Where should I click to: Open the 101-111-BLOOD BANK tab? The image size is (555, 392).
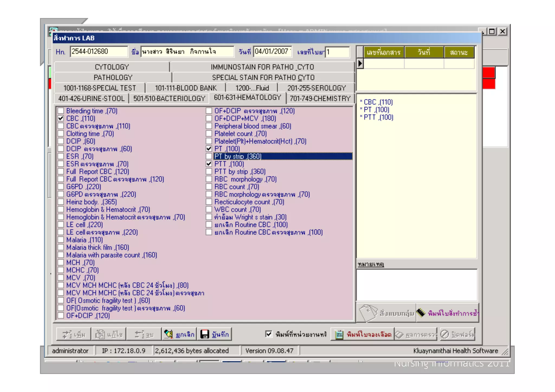[186, 88]
